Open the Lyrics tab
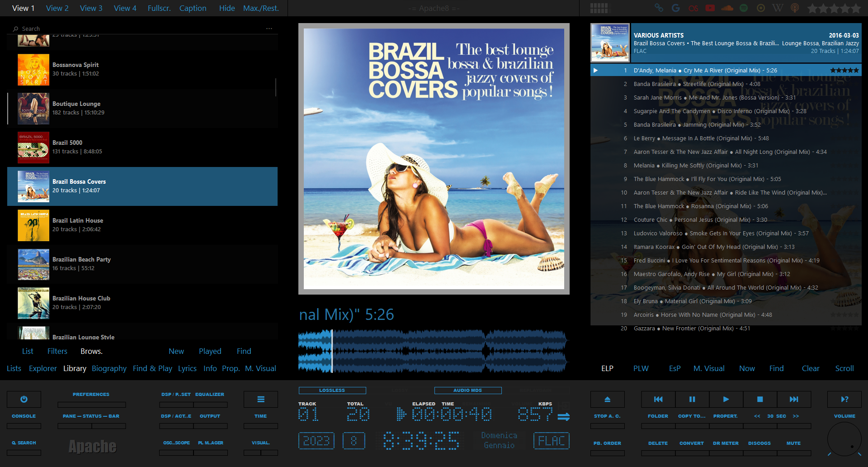 click(x=187, y=368)
